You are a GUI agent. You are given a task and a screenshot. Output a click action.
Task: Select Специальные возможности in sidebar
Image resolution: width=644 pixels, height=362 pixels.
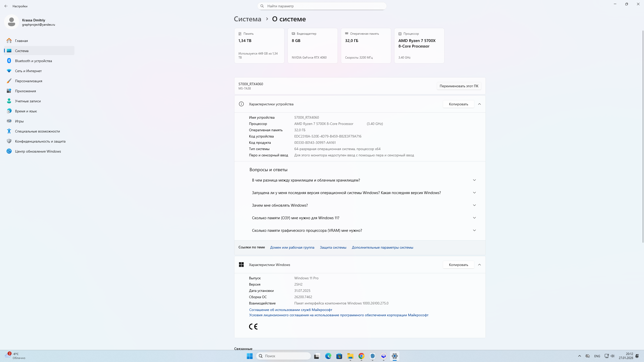[x=37, y=131]
